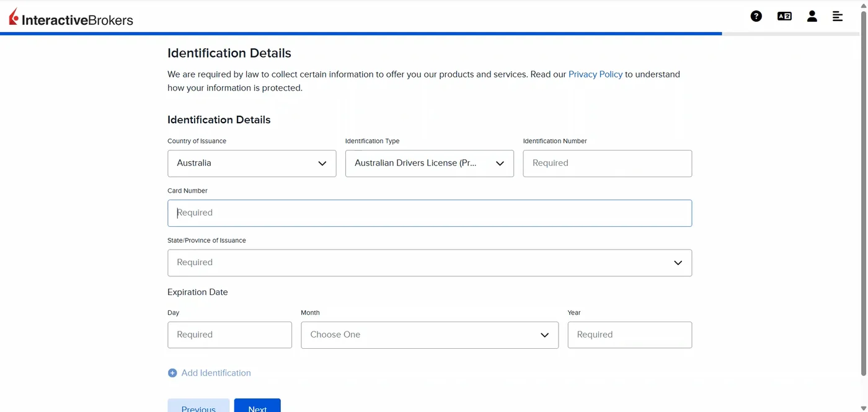Expand State/Province of Issuance dropdown
Image resolution: width=868 pixels, height=412 pixels.
point(430,263)
